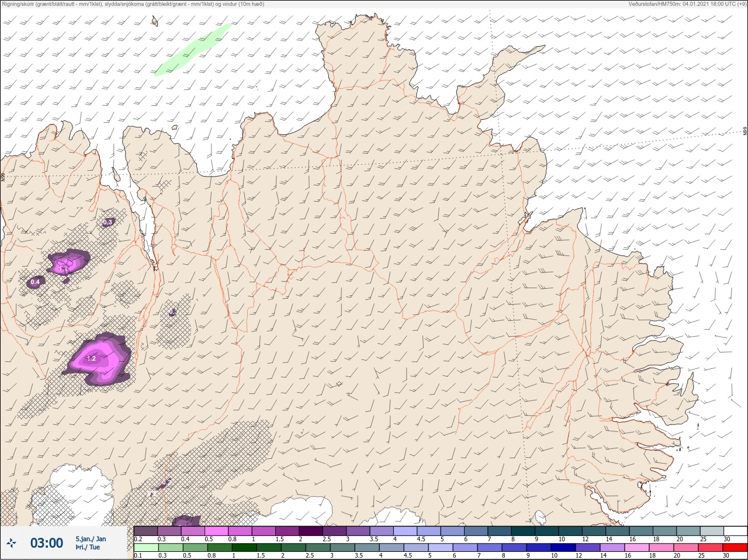Screen dimensions: 748x560
Task: Click the 0.3 precipitation value label on the map
Action: pos(108,222)
